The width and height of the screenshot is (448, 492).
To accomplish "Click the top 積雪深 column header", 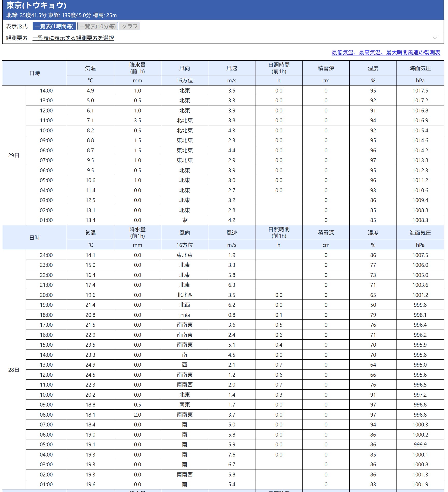I will coord(326,68).
